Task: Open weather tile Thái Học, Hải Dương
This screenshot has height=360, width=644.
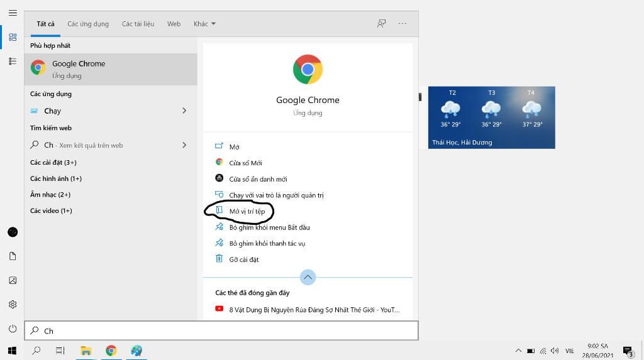Action: coord(492,117)
